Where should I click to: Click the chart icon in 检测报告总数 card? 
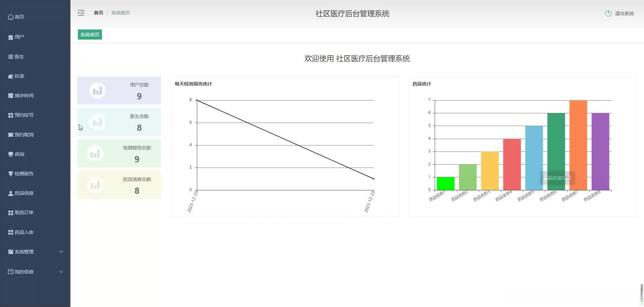pyautogui.click(x=95, y=153)
